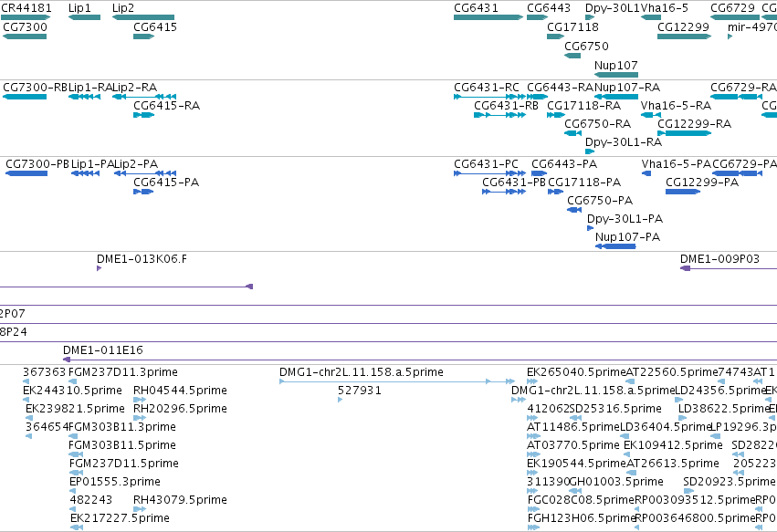Viewport: 777px width, 532px height.
Task: Click EST LD24356.5prime
Action: point(720,391)
